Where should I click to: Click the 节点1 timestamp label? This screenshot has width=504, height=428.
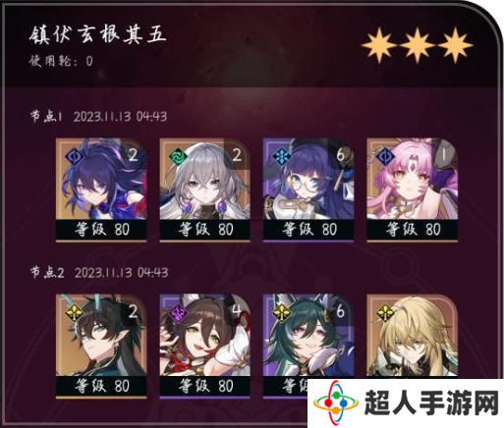pyautogui.click(x=98, y=117)
